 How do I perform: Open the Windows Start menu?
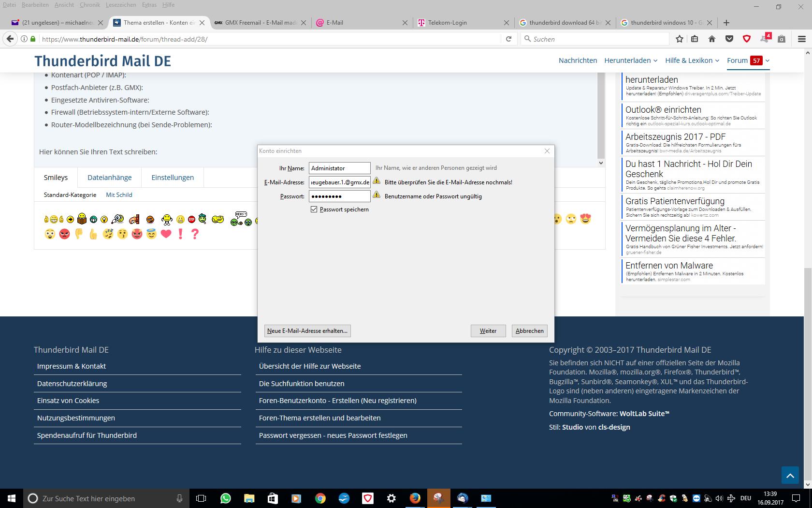(12, 498)
